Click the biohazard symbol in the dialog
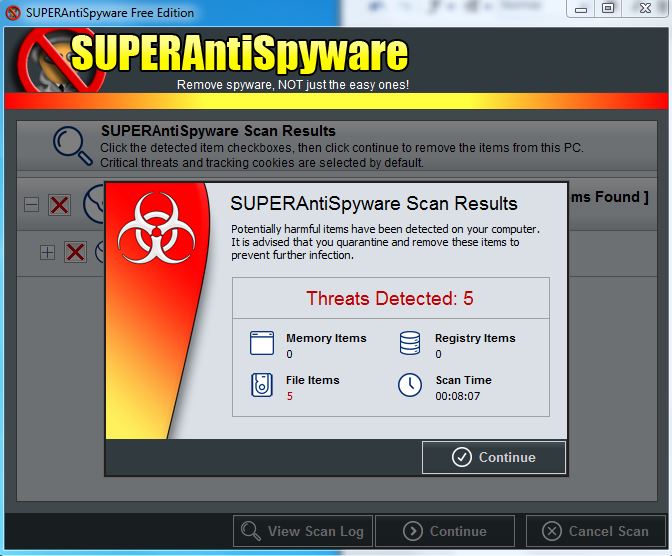This screenshot has width=672, height=556. (x=156, y=228)
